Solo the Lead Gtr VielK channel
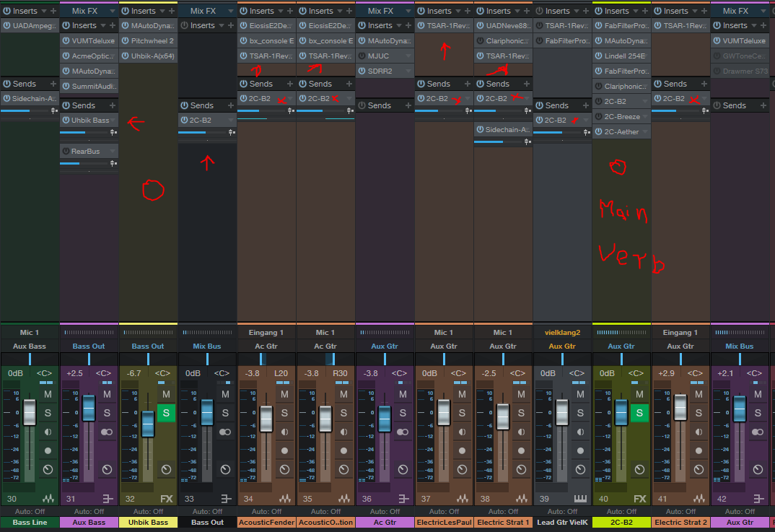 click(x=580, y=413)
